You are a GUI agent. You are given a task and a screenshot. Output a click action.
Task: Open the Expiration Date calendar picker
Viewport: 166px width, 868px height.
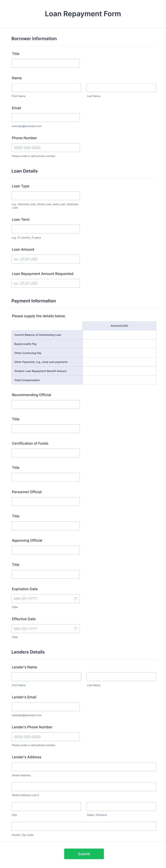coord(76,598)
